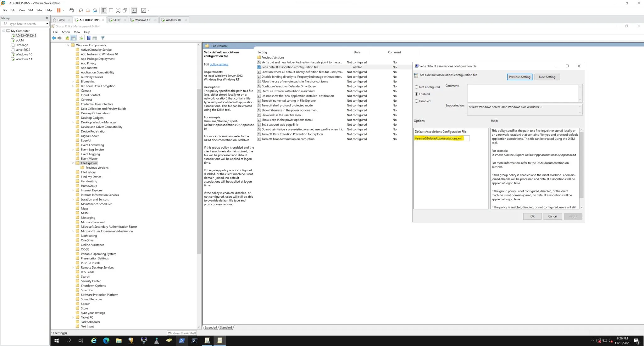Toggle the console tree pane visibility
The image size is (644, 346).
[x=74, y=38]
